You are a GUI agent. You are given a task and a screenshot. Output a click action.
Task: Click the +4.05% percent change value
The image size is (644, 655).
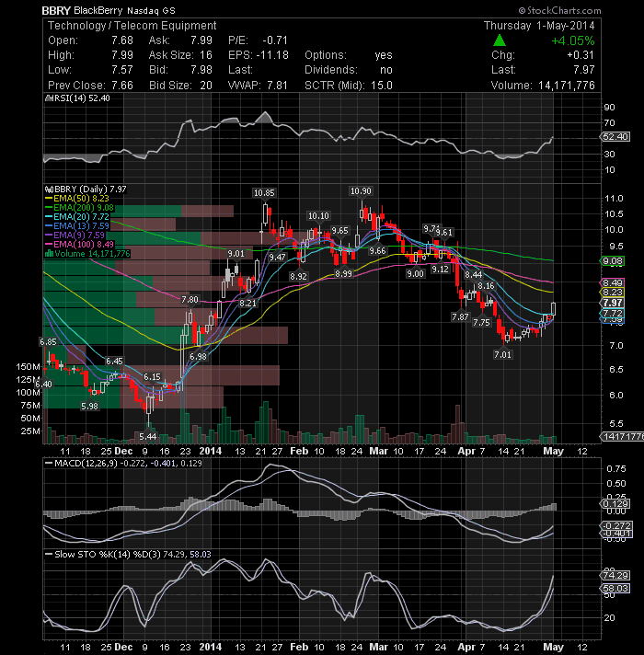[572, 40]
